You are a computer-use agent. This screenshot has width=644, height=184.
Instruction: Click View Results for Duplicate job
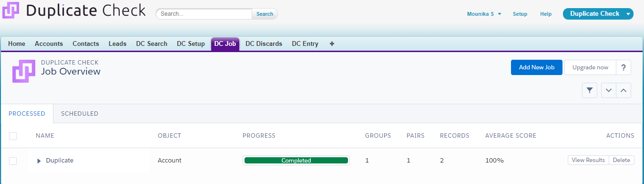click(x=588, y=160)
